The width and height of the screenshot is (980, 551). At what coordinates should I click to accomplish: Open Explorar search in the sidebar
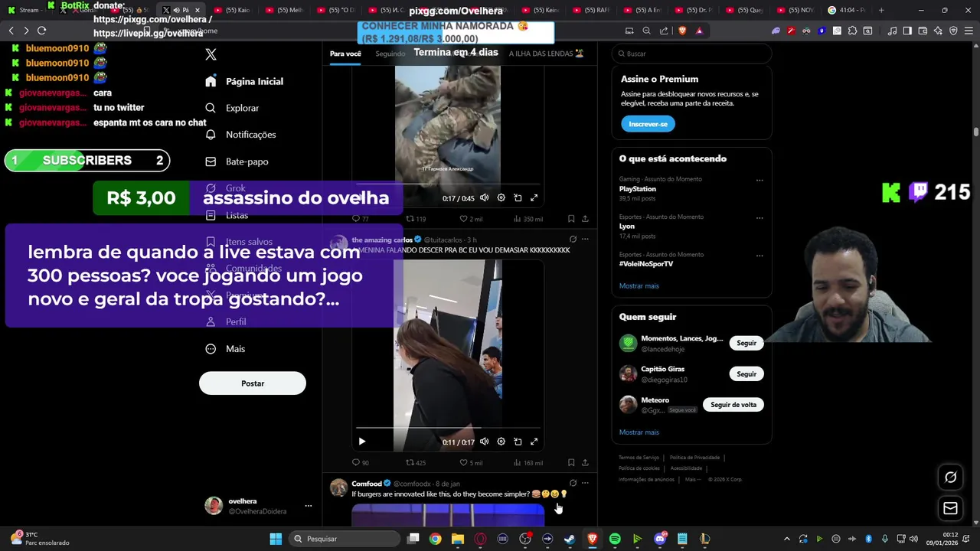pos(233,108)
